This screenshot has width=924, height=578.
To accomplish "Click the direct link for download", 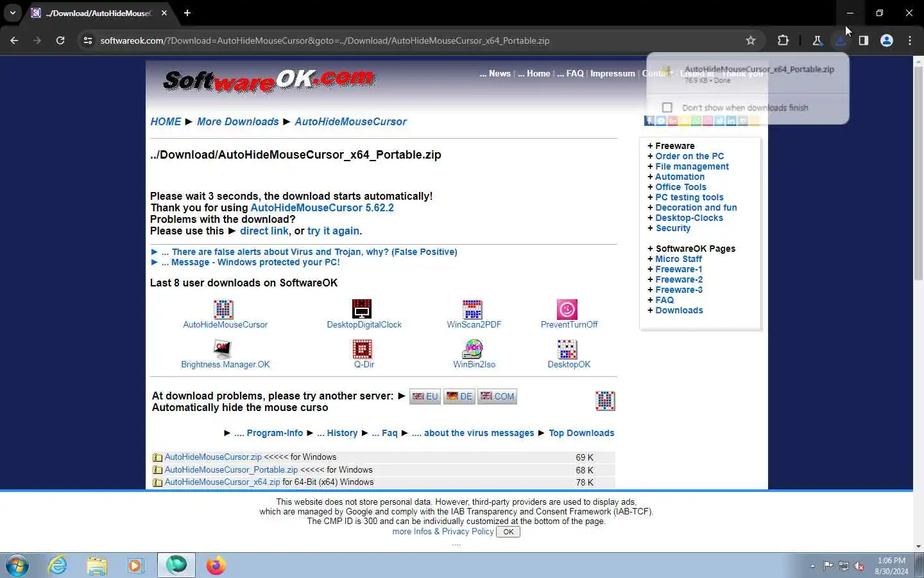I will (x=264, y=231).
